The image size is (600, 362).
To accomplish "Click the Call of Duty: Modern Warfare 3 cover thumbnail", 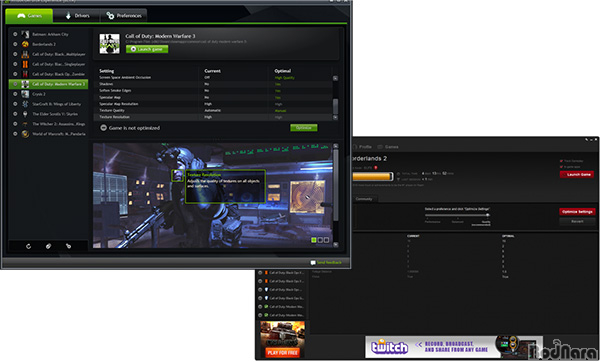I will [109, 44].
